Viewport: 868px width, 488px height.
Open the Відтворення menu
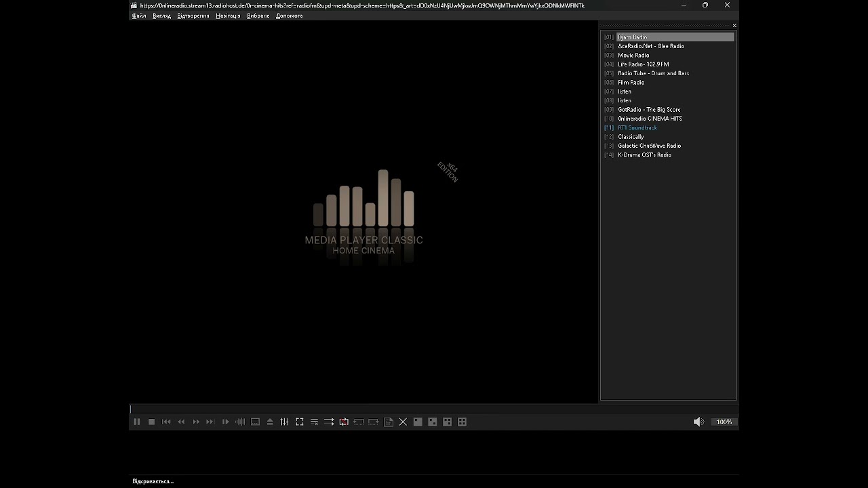click(193, 16)
